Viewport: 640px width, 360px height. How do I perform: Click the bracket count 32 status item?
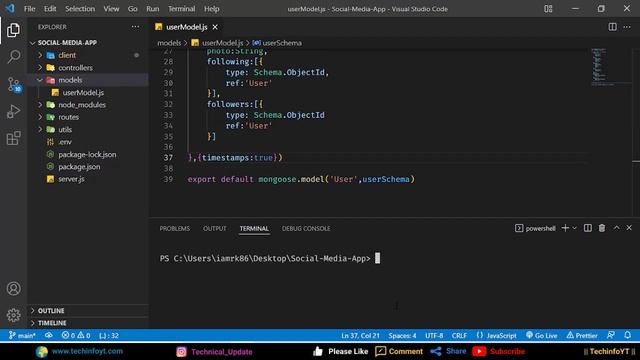[x=109, y=336]
